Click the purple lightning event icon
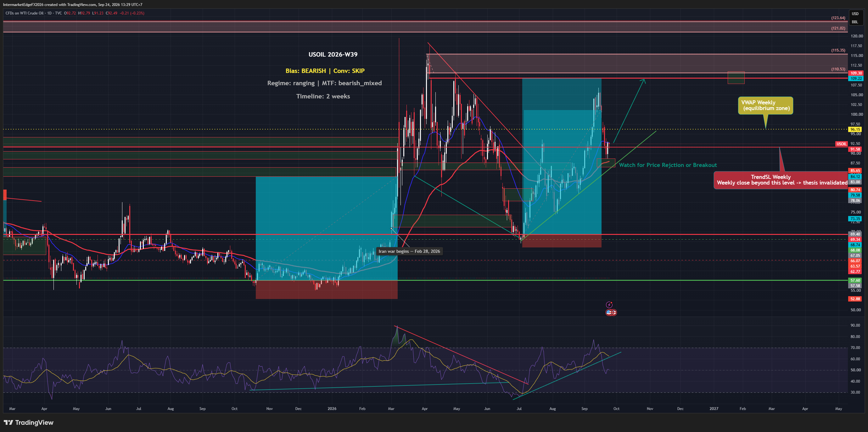 [609, 305]
